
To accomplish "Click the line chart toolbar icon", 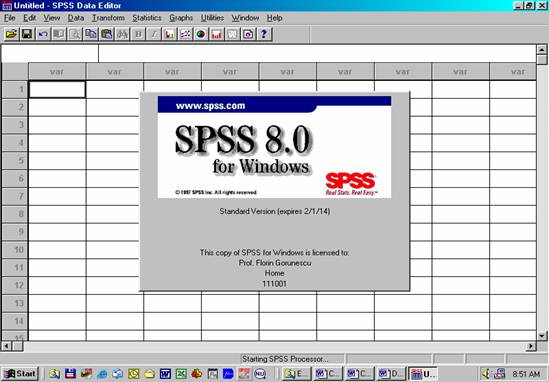I will pos(185,34).
